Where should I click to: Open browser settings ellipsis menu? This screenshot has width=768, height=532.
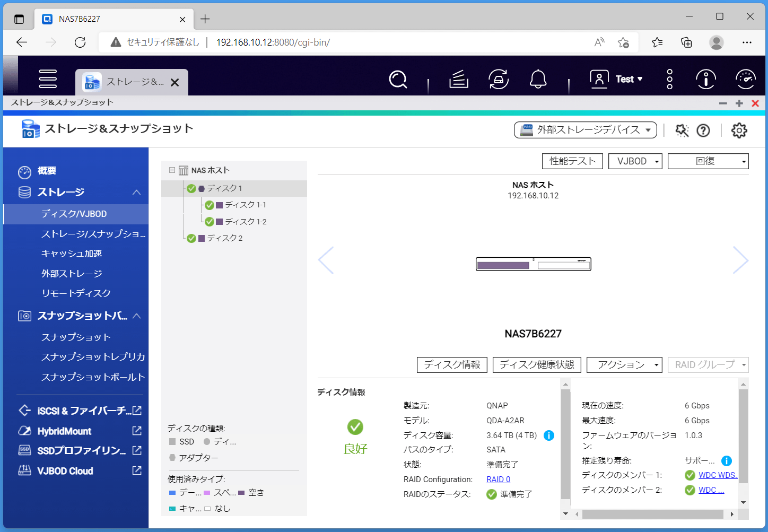tap(747, 42)
